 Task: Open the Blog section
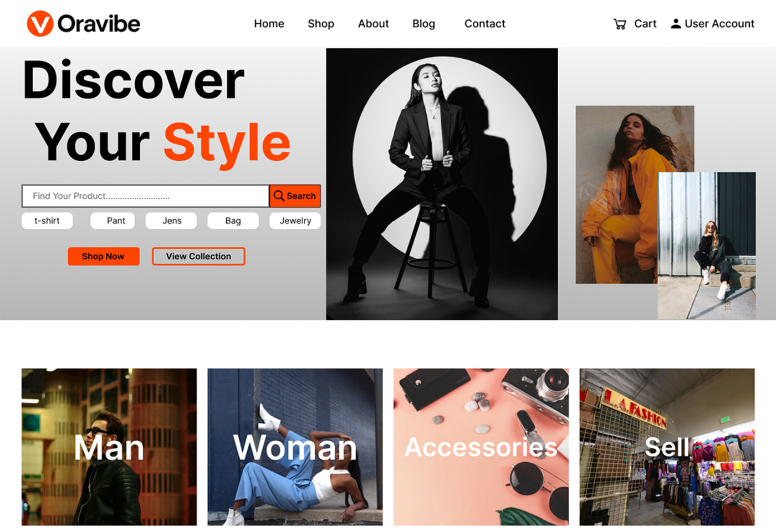point(423,23)
